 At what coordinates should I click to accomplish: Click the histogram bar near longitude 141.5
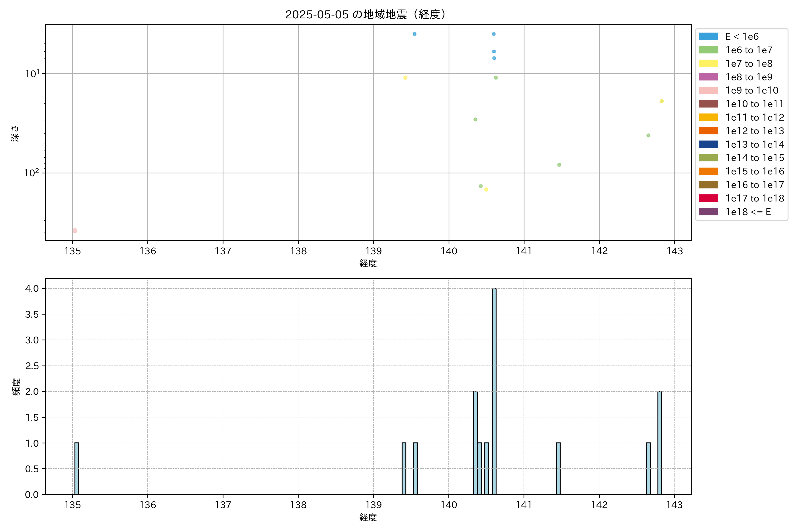point(558,468)
